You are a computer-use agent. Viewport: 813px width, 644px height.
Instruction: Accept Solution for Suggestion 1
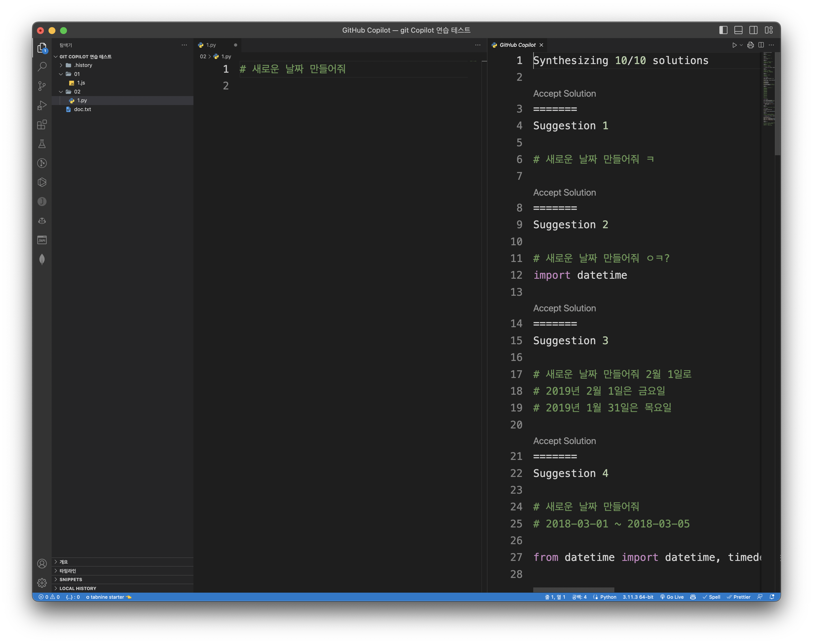click(x=564, y=93)
